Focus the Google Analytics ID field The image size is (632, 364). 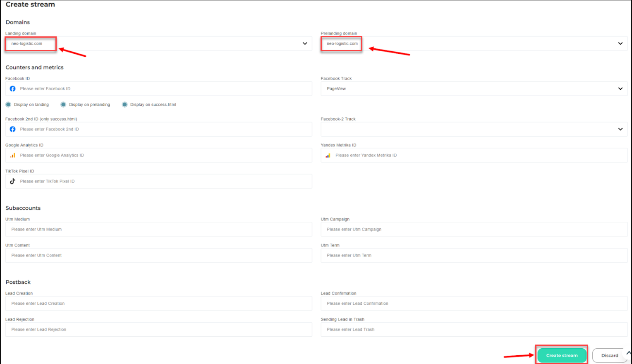159,155
